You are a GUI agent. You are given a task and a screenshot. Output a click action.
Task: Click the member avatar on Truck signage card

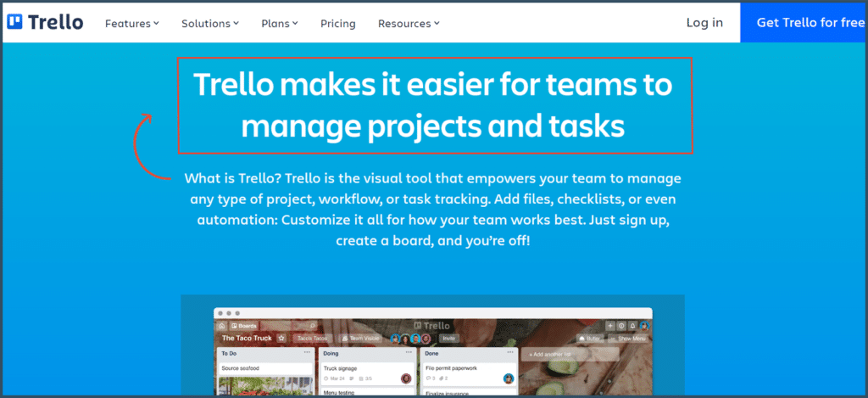pos(406,378)
